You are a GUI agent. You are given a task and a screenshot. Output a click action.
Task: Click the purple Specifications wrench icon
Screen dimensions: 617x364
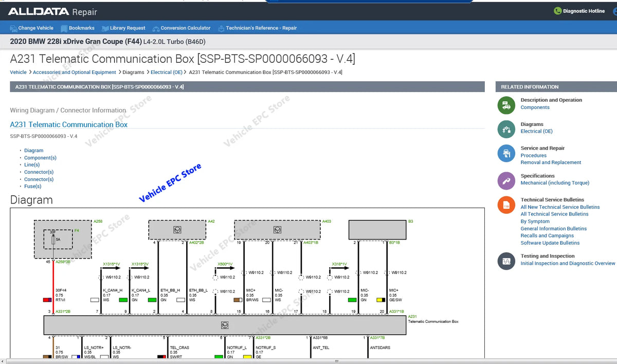[506, 180]
